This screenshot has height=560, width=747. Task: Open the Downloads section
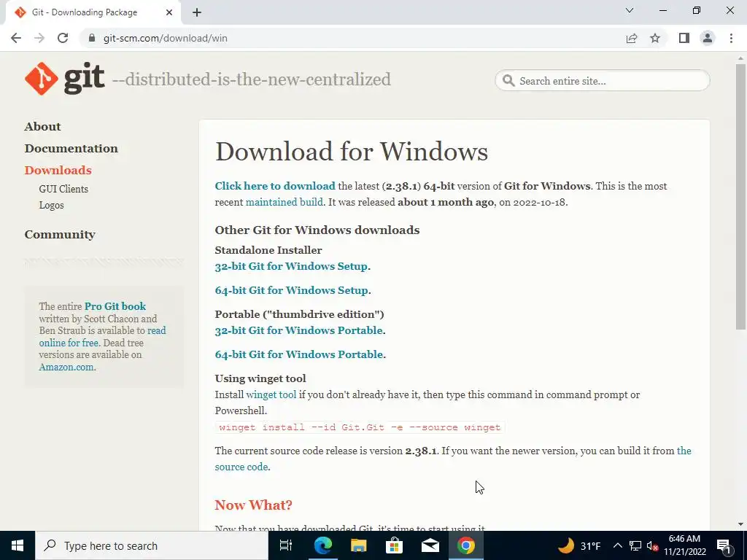pos(58,171)
